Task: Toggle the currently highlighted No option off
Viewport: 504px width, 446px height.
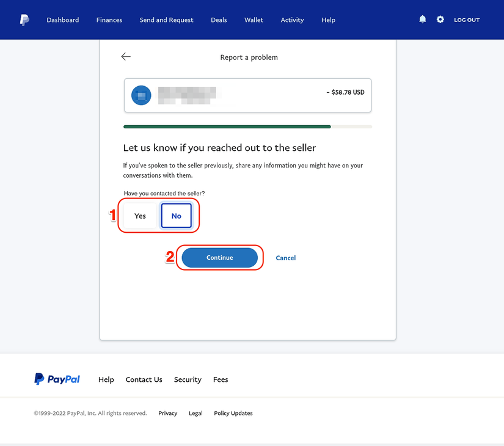Action: tap(176, 215)
